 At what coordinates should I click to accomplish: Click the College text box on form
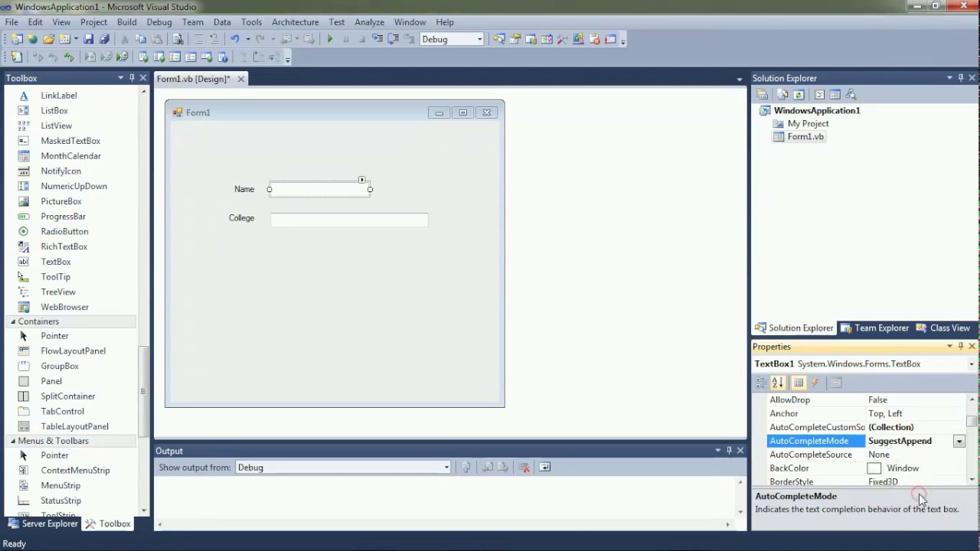[x=349, y=220]
